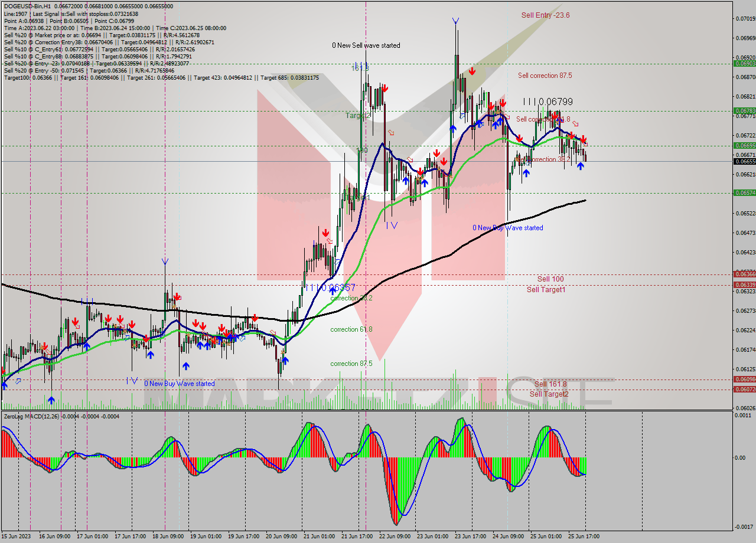Viewport: 756px width, 543px height.
Task: Click the '17 Jun 01:00' time label
Action: (x=93, y=537)
